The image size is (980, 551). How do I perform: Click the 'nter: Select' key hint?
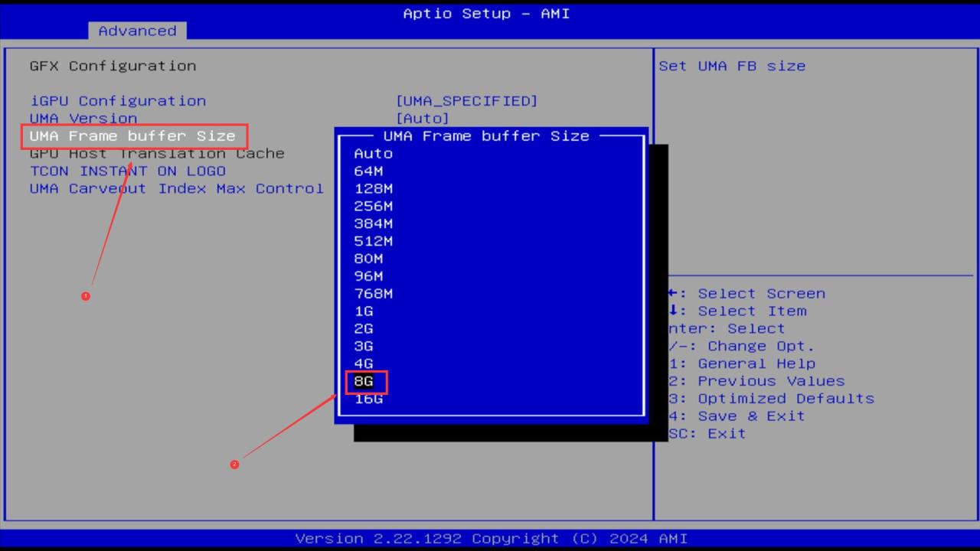point(727,329)
